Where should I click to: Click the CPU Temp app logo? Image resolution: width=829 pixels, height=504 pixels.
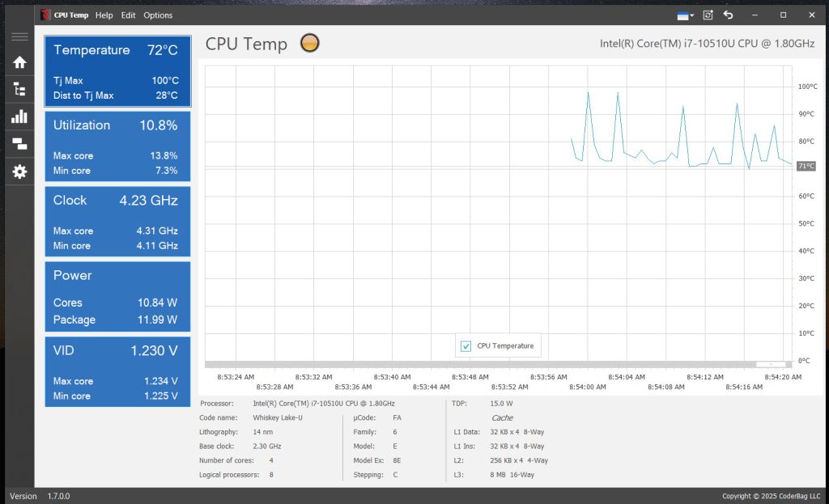[x=47, y=15]
